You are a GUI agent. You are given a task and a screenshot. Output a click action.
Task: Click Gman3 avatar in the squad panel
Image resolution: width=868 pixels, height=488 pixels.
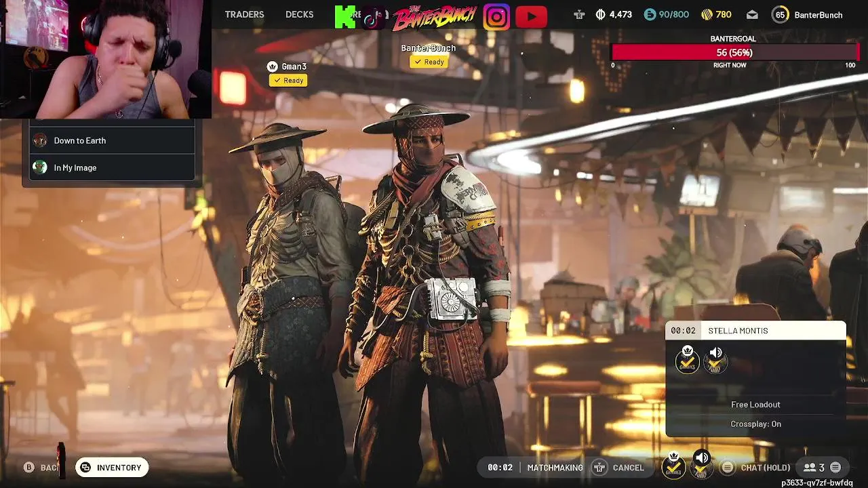pos(688,359)
